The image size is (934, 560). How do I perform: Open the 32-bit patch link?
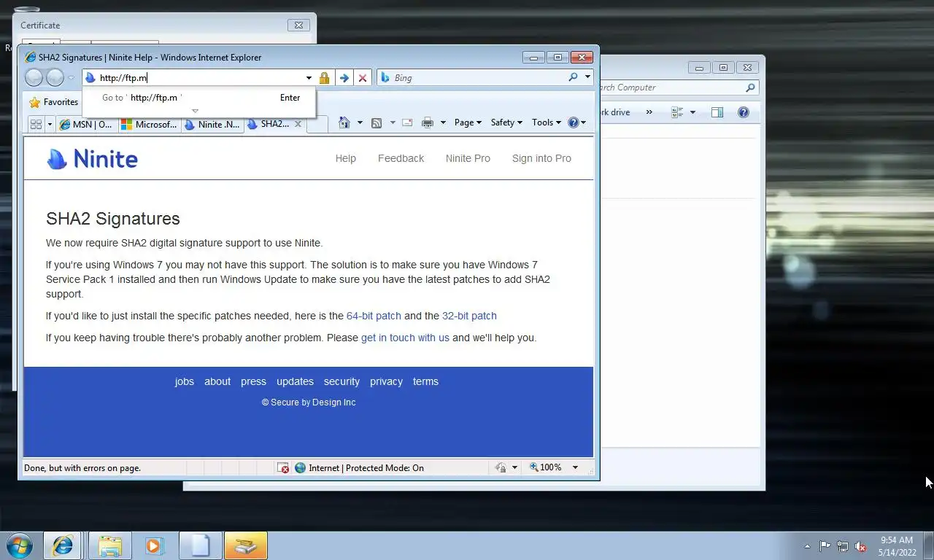click(x=469, y=316)
